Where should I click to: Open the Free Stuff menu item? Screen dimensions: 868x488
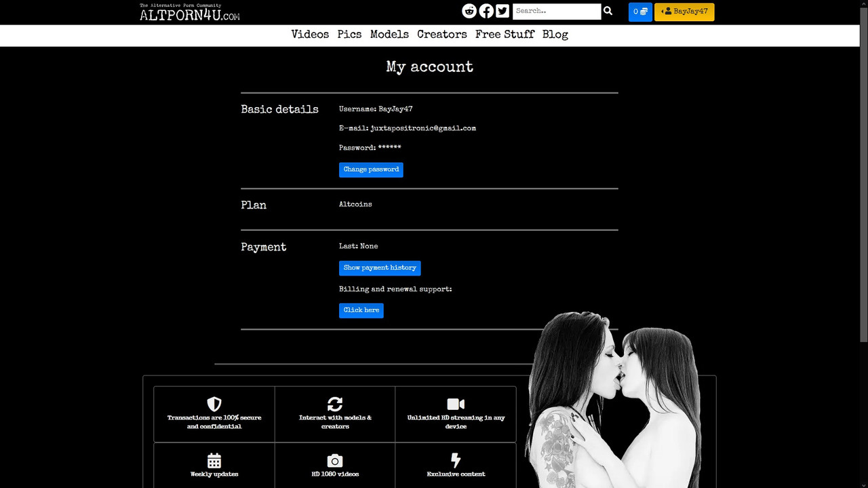(x=505, y=35)
